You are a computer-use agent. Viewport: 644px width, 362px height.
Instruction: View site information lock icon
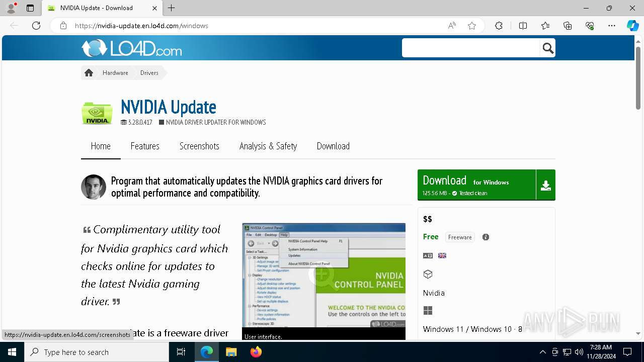(63, 26)
